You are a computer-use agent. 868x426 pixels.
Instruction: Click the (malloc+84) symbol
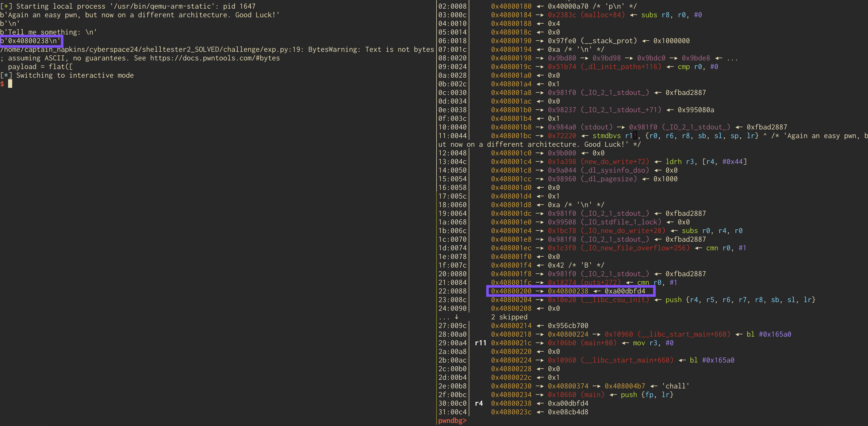[x=602, y=15]
